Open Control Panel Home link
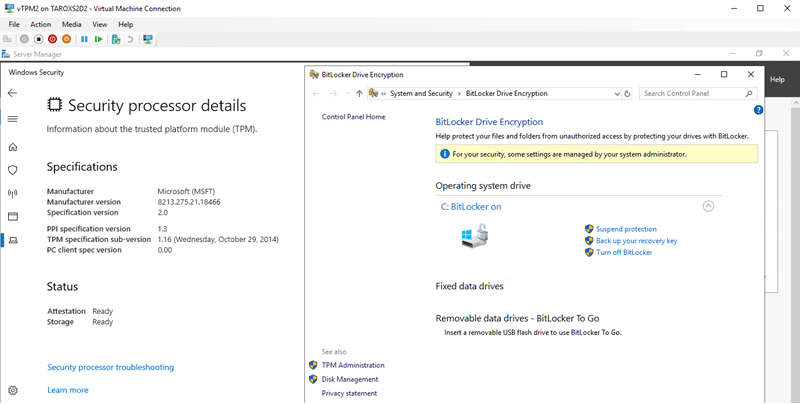Screen dimensions: 800x404 (x=353, y=117)
